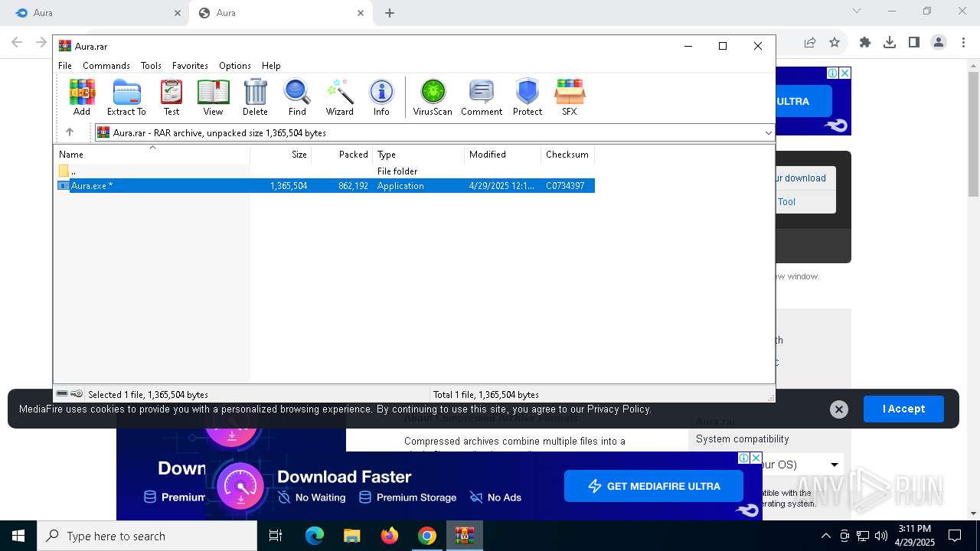The image size is (980, 551).
Task: Click the taskbar search box
Action: pos(147,536)
